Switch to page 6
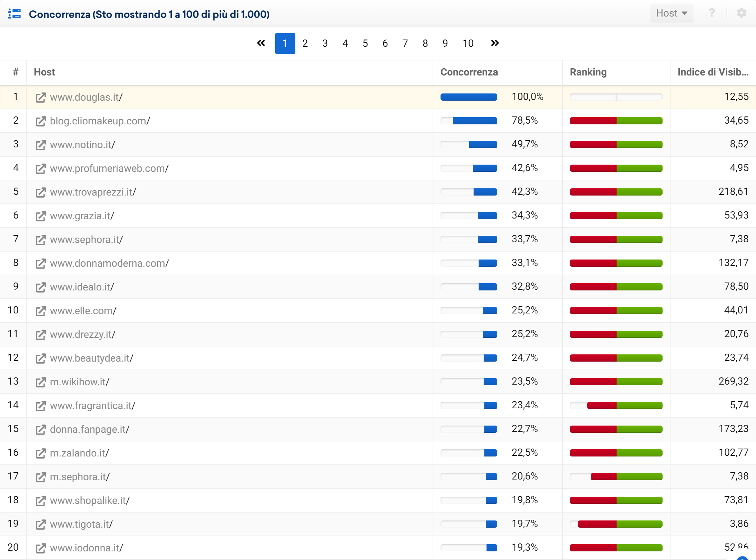 click(x=385, y=43)
